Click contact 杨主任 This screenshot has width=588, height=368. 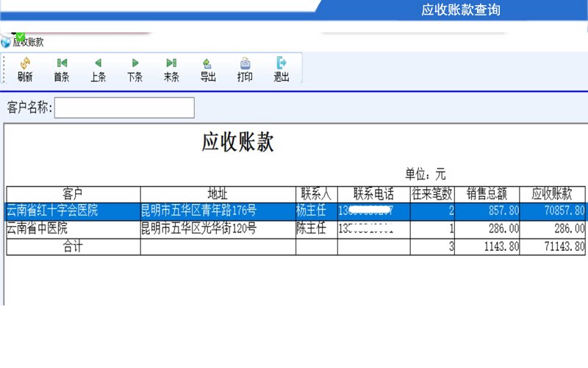pyautogui.click(x=311, y=210)
